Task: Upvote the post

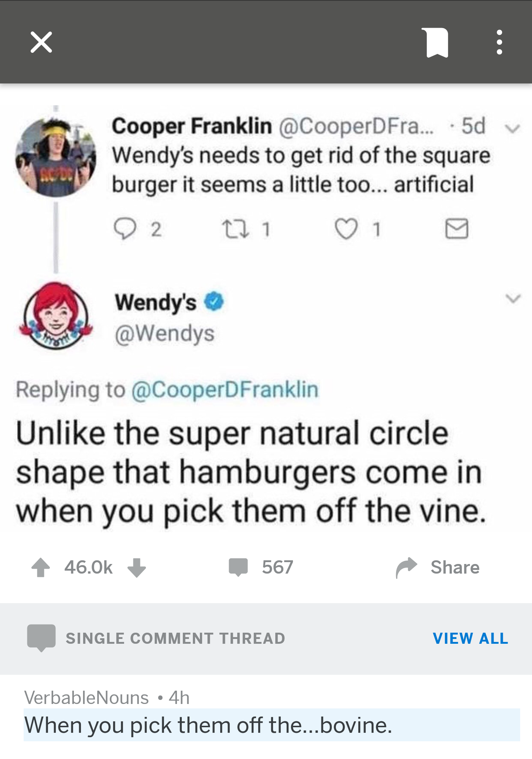Action: [x=41, y=567]
